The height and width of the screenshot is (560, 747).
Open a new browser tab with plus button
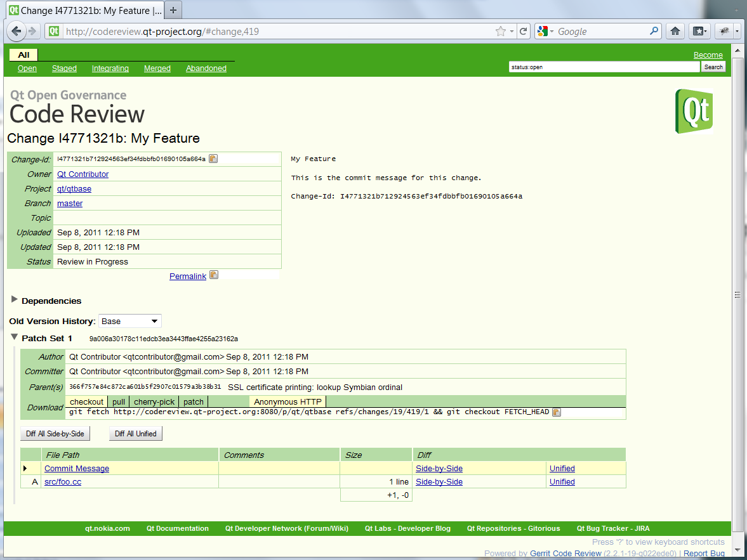click(173, 10)
